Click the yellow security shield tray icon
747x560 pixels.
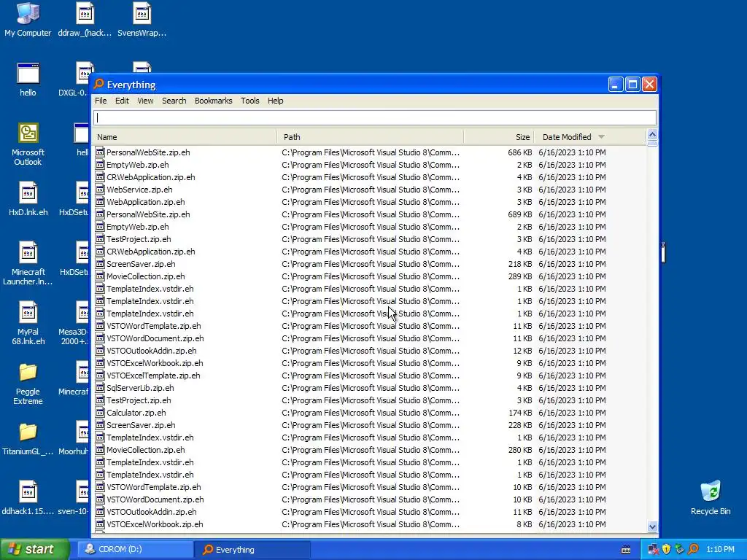667,549
